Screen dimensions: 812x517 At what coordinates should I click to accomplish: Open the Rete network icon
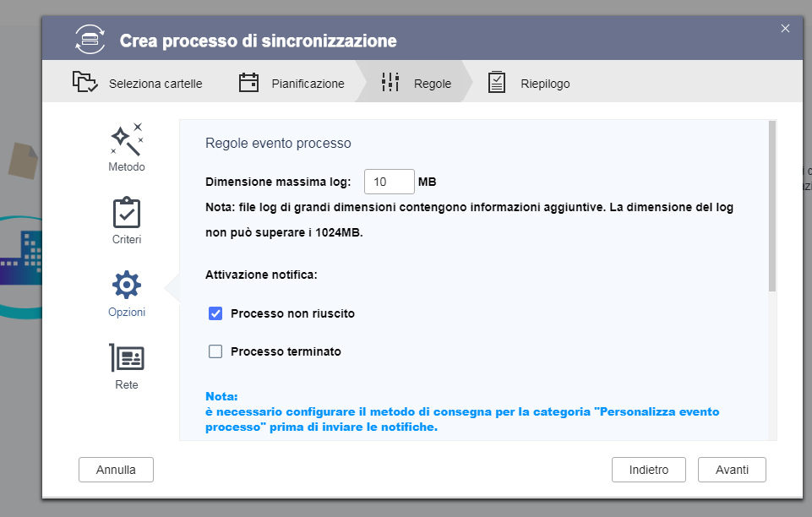point(127,358)
